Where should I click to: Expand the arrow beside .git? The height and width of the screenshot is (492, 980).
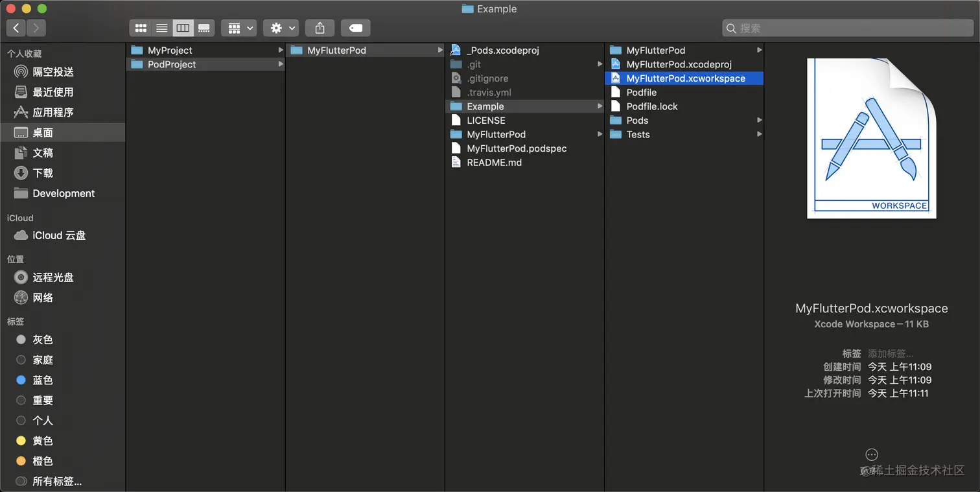click(x=600, y=64)
